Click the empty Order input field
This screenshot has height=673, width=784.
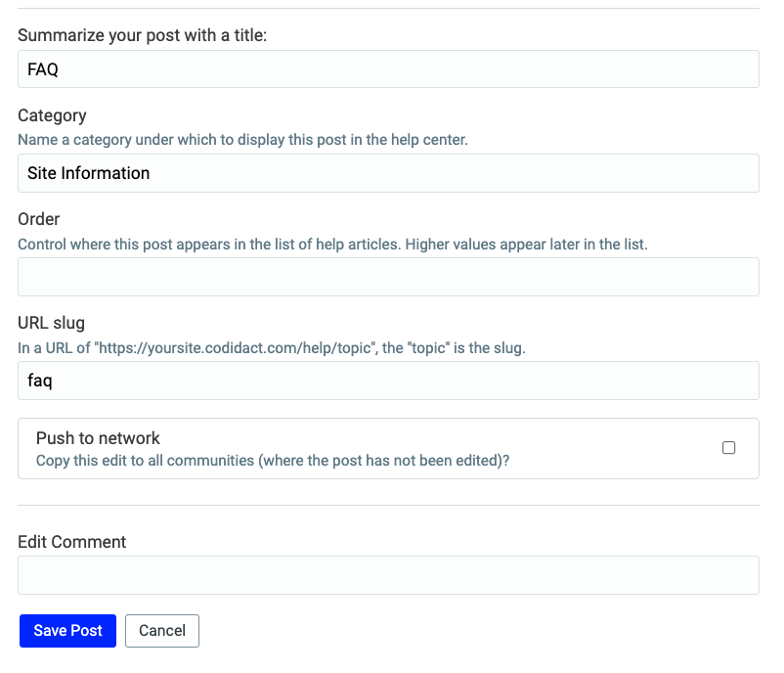tap(388, 277)
